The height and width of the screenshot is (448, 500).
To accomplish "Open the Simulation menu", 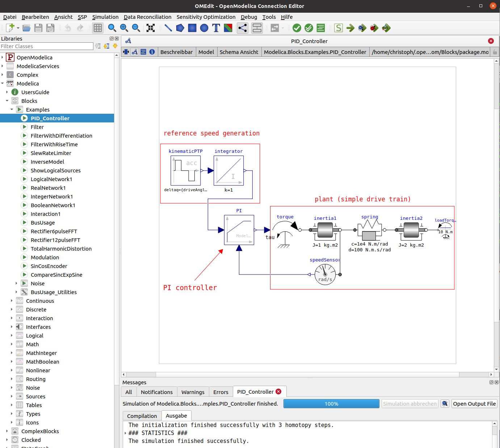I will click(105, 17).
